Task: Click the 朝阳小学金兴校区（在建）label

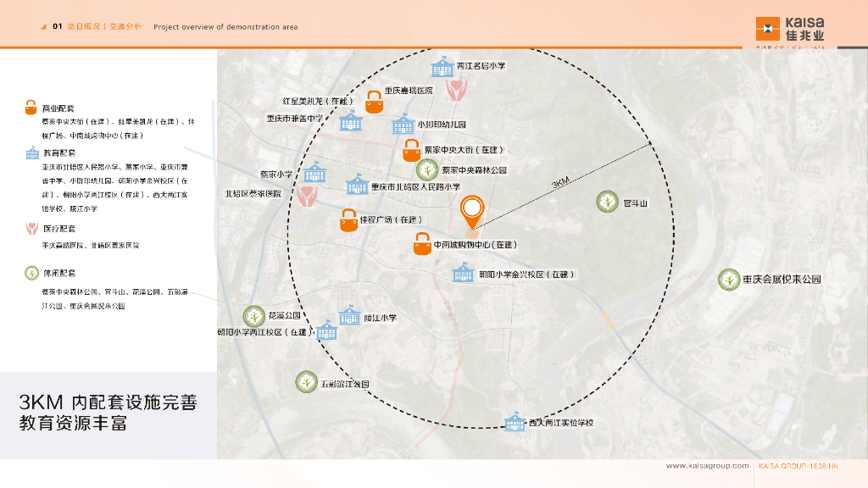Action: click(527, 274)
